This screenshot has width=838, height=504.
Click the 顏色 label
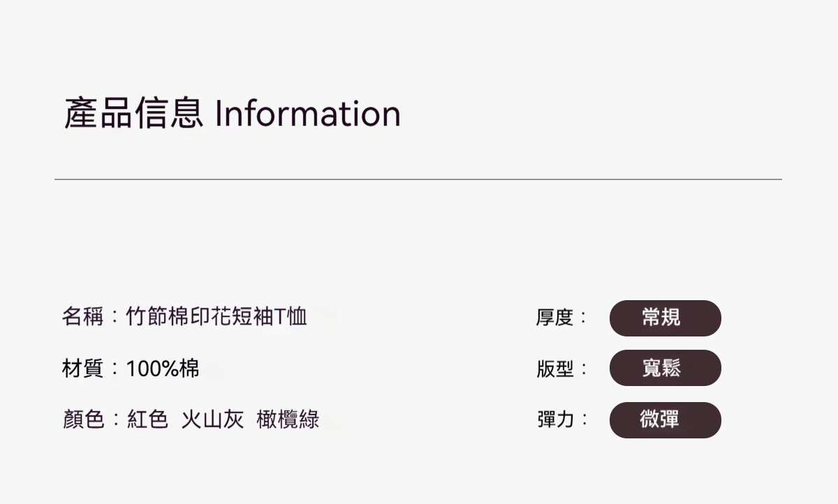click(82, 420)
